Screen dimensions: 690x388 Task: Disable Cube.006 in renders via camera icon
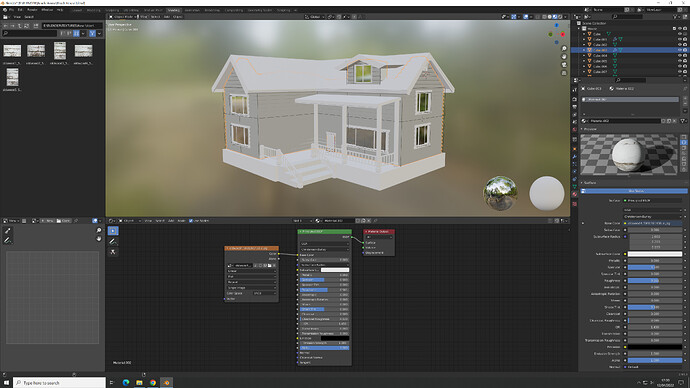685,66
